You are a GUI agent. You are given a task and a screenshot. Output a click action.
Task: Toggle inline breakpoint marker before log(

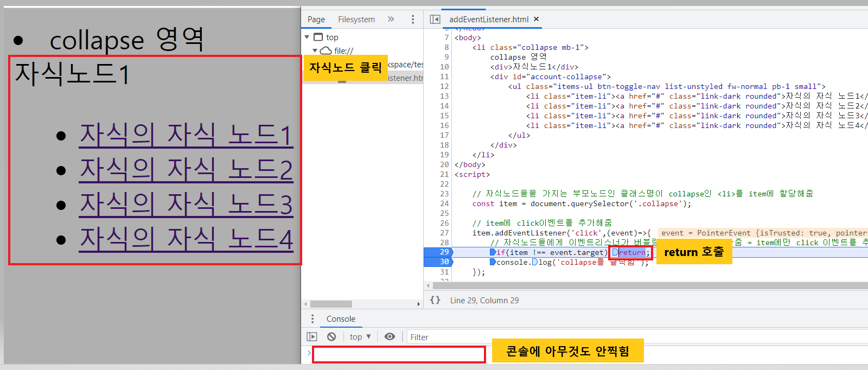coord(534,262)
